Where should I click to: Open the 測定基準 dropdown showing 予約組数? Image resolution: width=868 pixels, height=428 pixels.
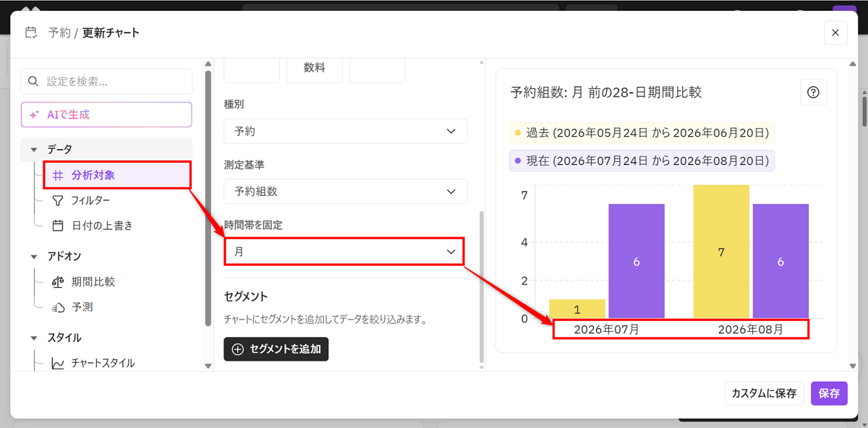pyautogui.click(x=346, y=192)
